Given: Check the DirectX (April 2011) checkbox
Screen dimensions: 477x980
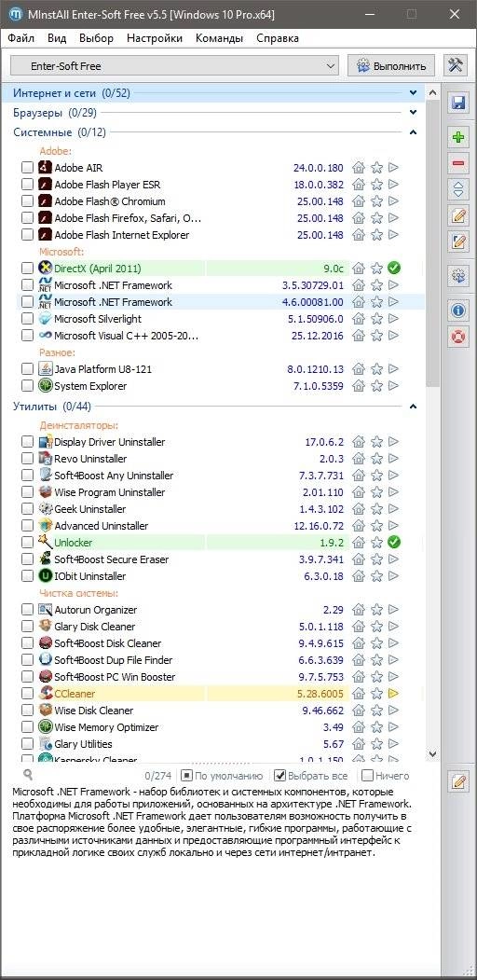Looking at the screenshot, I should click(x=27, y=269).
